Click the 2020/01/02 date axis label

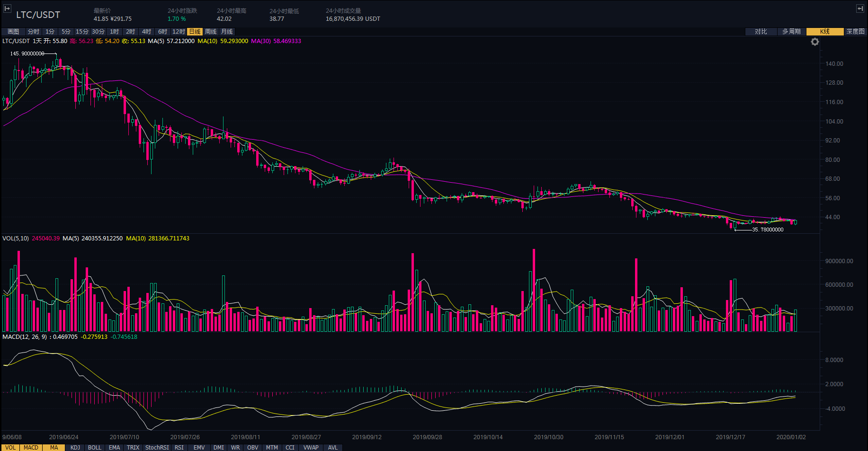click(x=791, y=437)
